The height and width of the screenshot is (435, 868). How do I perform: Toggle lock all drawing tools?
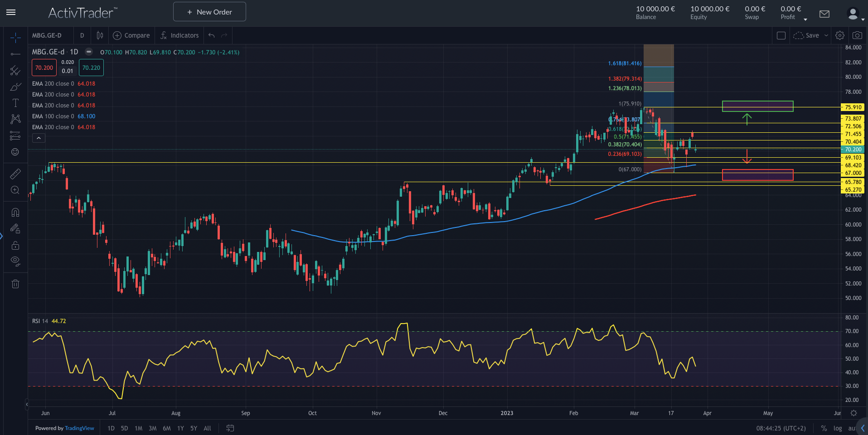pyautogui.click(x=15, y=245)
